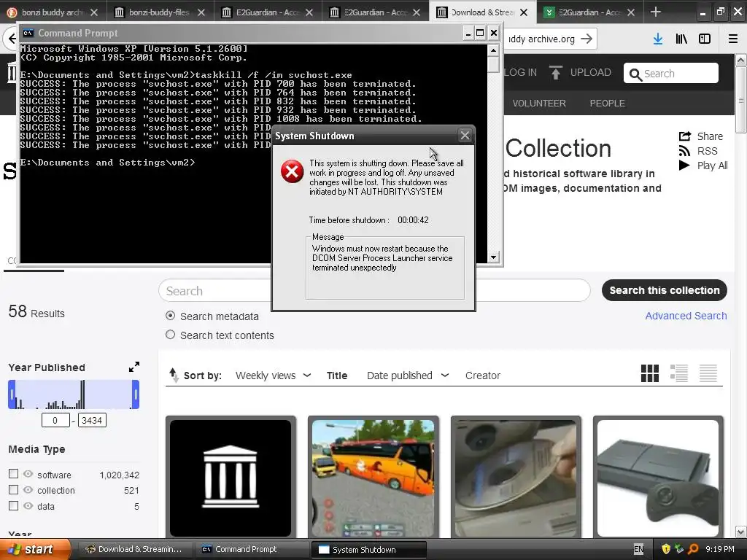Expand the Year Published histogram
The height and width of the screenshot is (560, 747).
(x=134, y=367)
